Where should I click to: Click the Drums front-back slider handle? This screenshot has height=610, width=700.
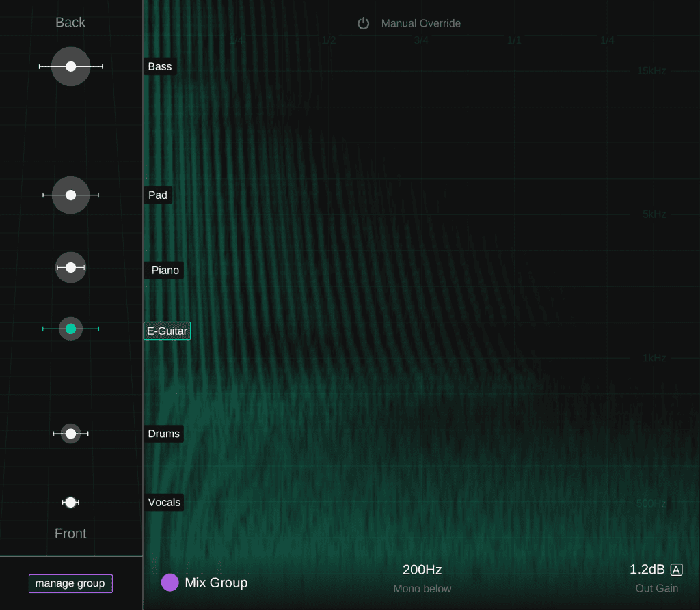(x=70, y=433)
